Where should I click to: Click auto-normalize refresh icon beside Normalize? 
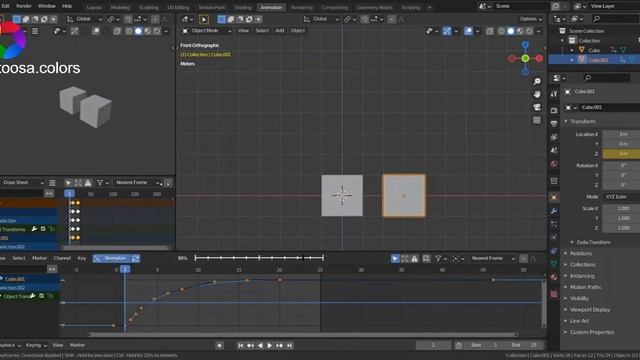click(x=136, y=258)
